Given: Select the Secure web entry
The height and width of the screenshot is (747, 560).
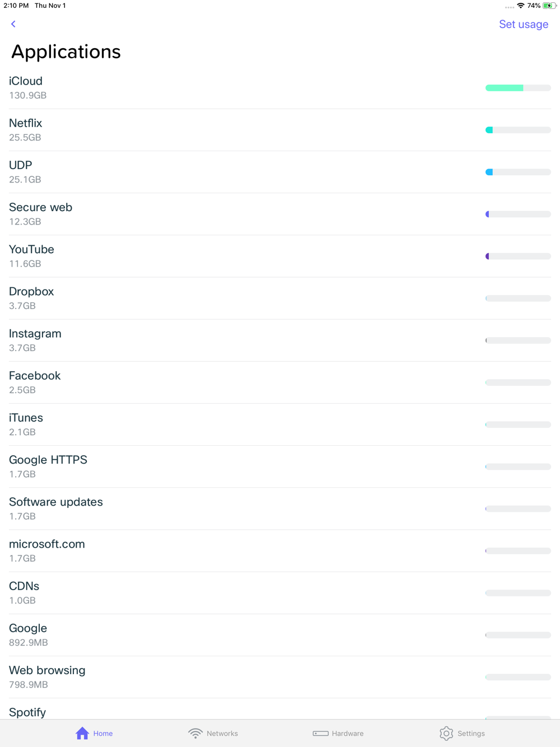Looking at the screenshot, I should click(224, 214).
